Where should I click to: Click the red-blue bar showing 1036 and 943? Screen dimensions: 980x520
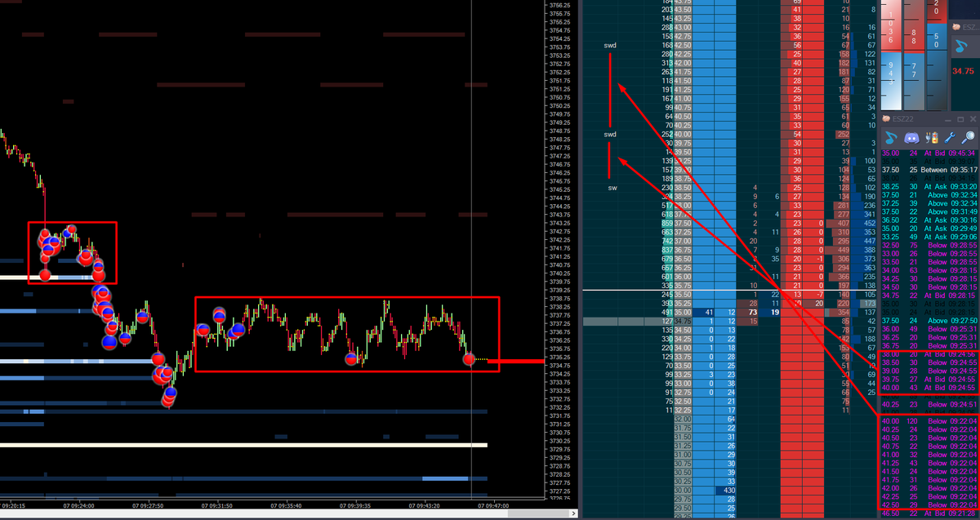click(x=891, y=55)
